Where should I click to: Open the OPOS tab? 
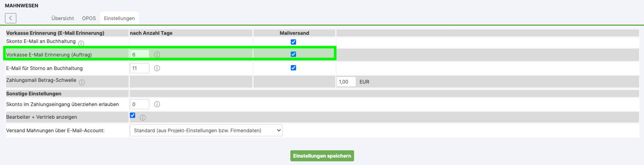coord(89,18)
